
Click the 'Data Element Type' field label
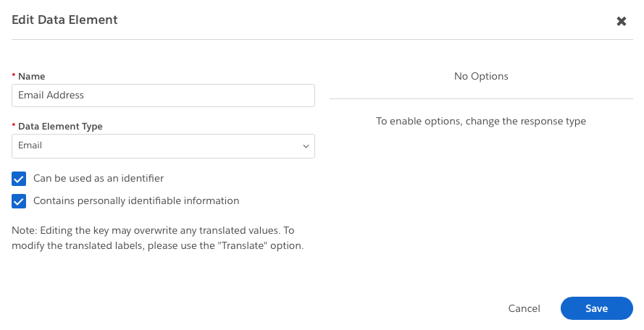point(60,127)
